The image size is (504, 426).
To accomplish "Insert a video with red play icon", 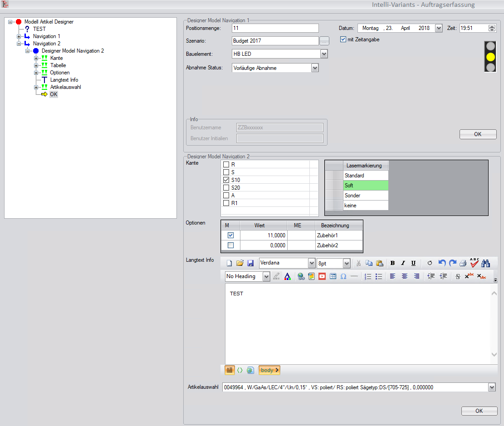I will pos(322,276).
